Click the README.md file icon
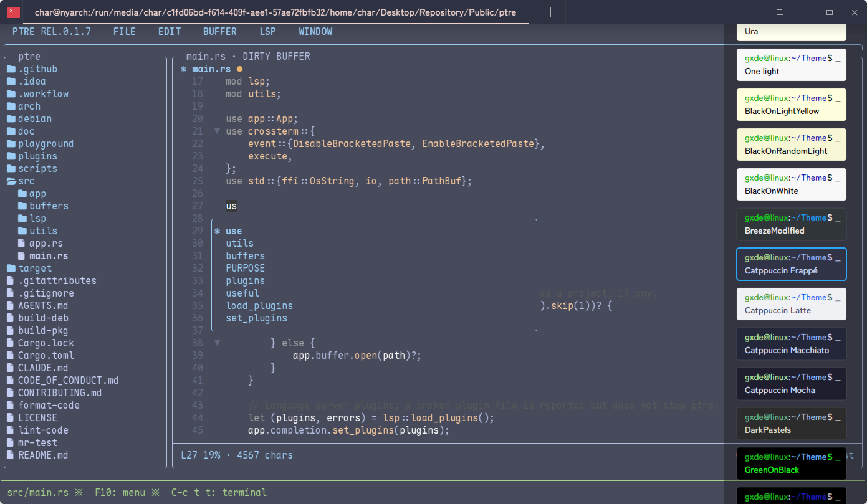 pyautogui.click(x=11, y=455)
